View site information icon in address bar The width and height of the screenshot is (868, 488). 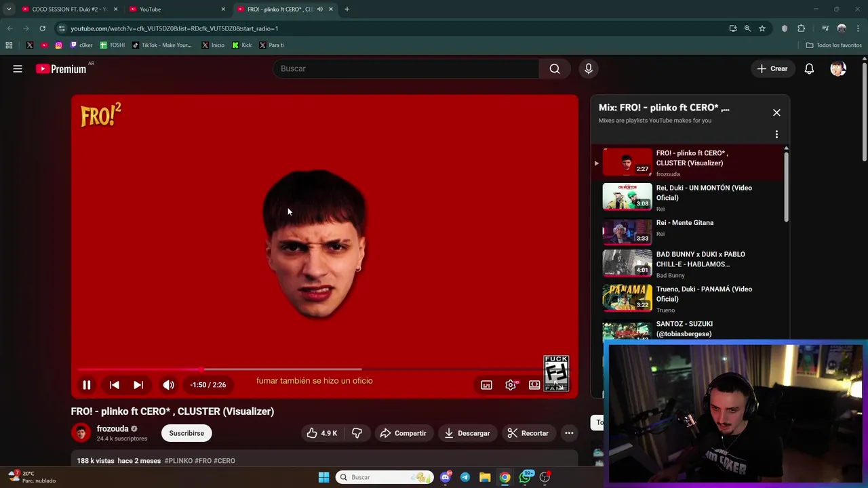pos(62,28)
